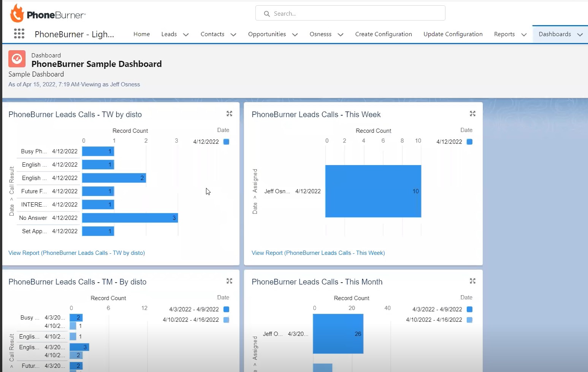Expand the Leads tab dropdown arrow

tap(186, 35)
